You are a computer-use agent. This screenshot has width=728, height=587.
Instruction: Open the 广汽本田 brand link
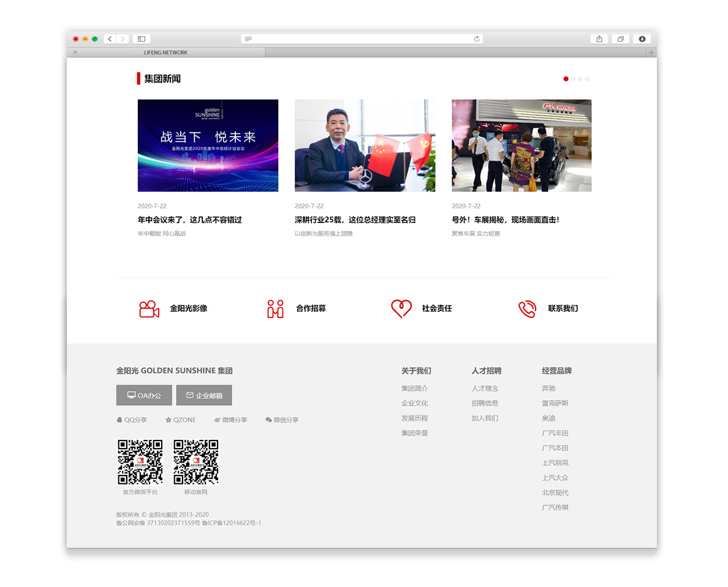(x=555, y=448)
